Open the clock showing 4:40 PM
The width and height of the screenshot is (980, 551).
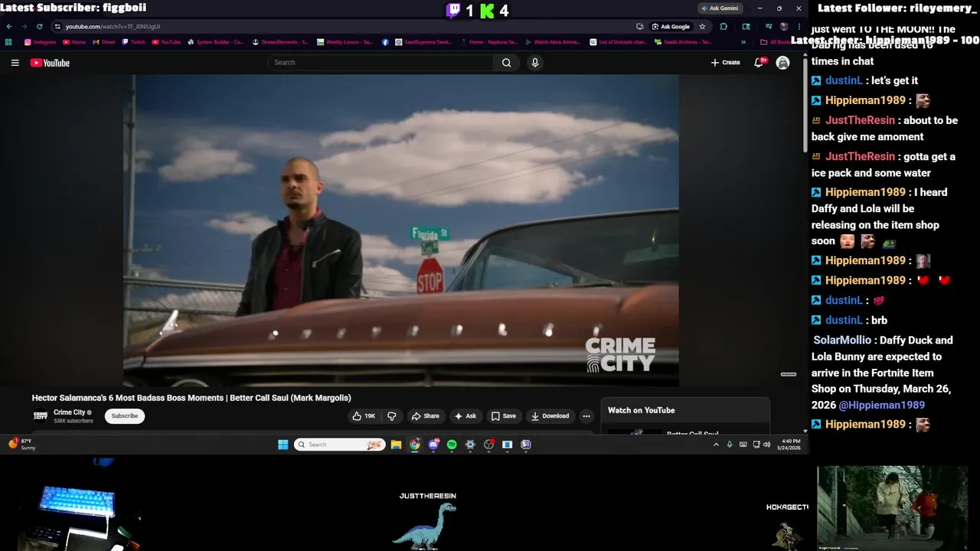[x=790, y=445]
